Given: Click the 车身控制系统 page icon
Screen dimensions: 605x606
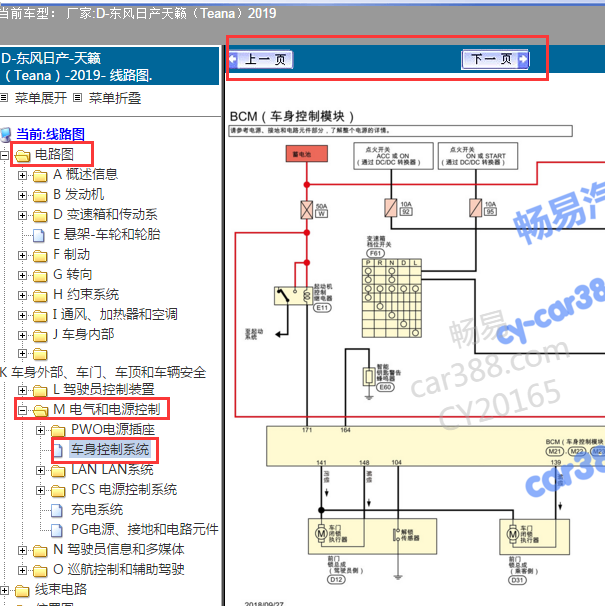Looking at the screenshot, I should point(58,450).
